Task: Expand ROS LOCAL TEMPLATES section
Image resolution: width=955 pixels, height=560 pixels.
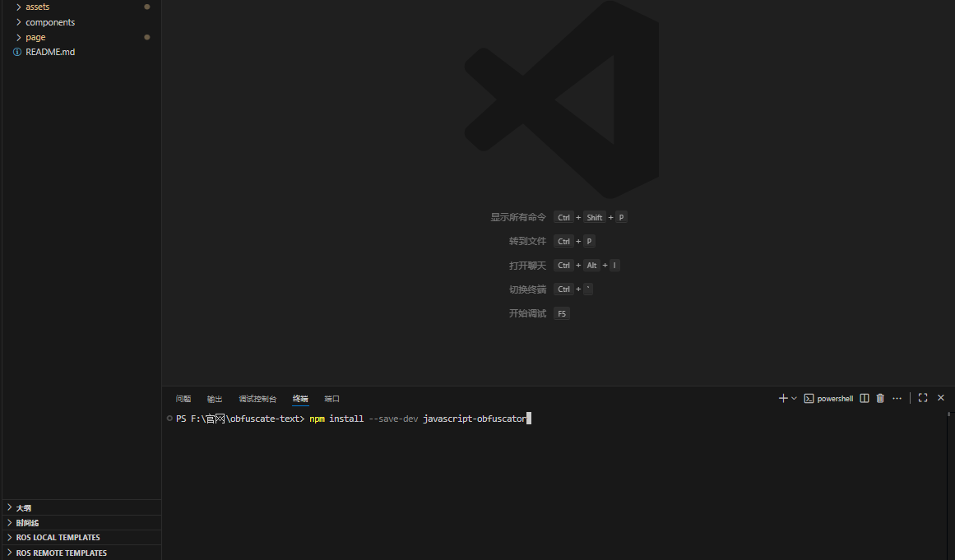Action: click(x=81, y=538)
